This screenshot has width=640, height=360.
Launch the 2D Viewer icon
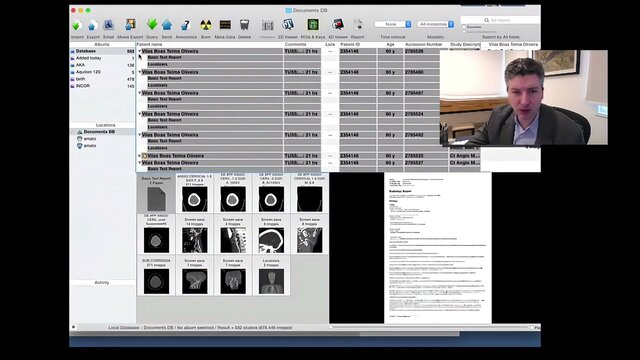pos(288,25)
